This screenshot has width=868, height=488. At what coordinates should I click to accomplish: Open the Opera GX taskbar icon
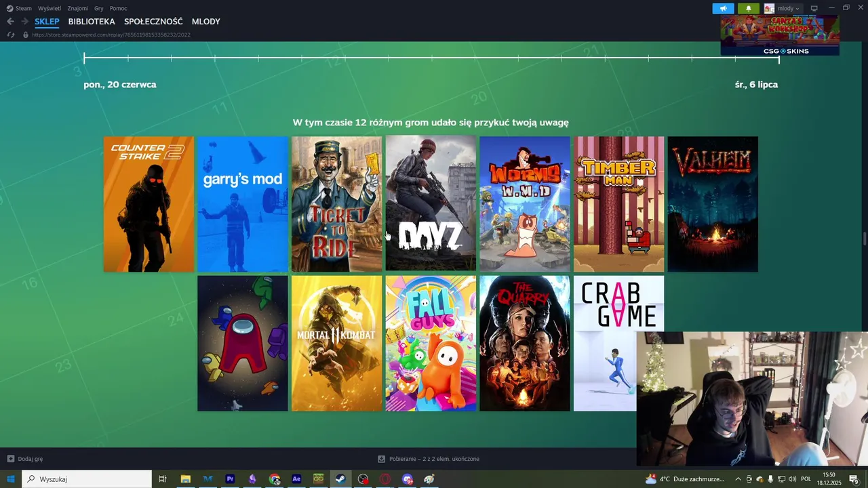[385, 479]
